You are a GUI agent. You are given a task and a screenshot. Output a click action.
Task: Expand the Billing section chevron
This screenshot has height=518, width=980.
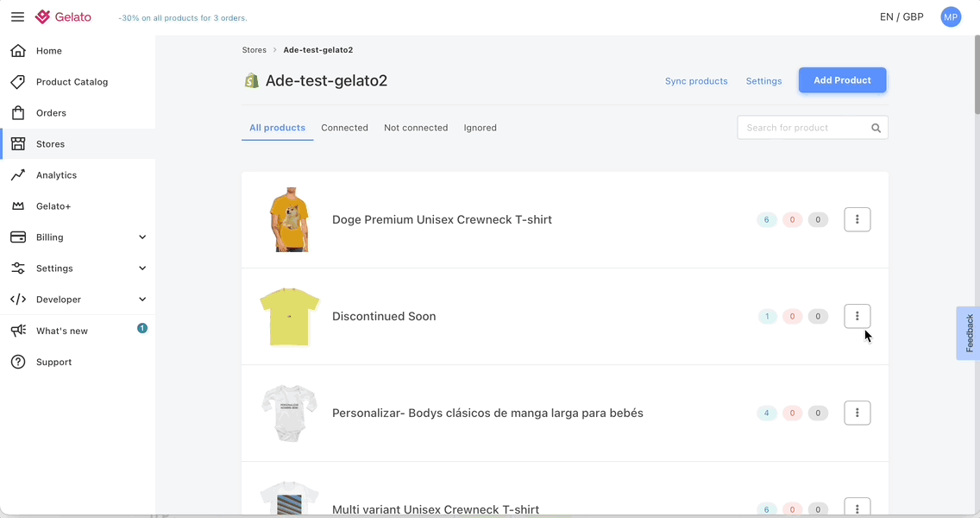[142, 237]
